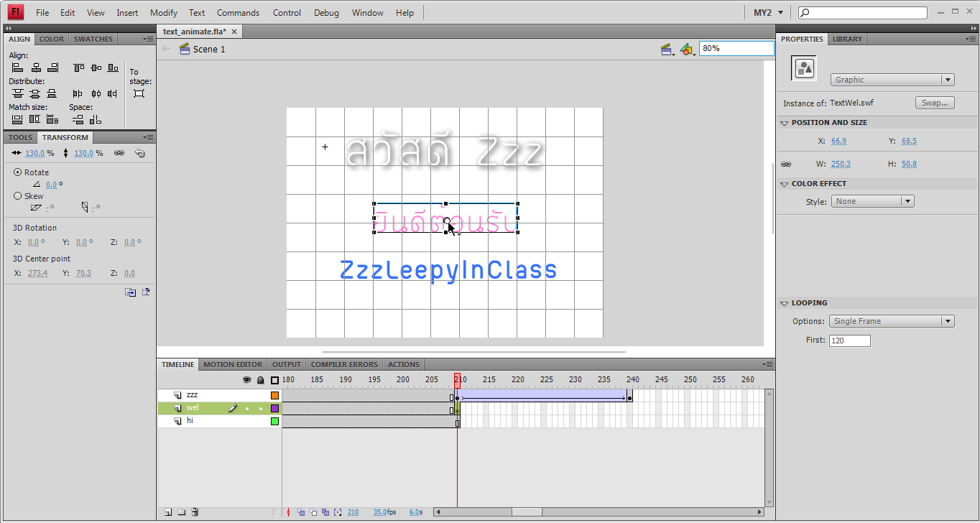Switch to the Motion Editor tab
Viewport: 980px width, 523px height.
233,364
